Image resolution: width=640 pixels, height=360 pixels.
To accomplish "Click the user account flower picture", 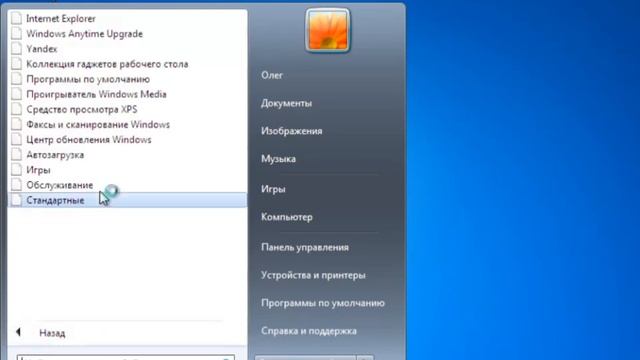I will point(328,31).
